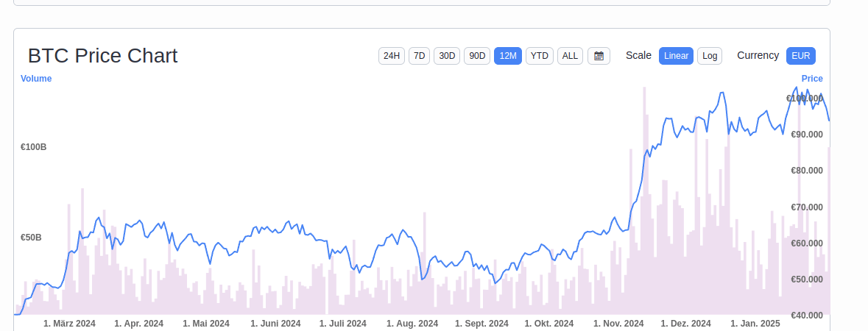Viewport: 868px width, 331px height.
Task: Click the €40.000 price axis value
Action: point(807,316)
